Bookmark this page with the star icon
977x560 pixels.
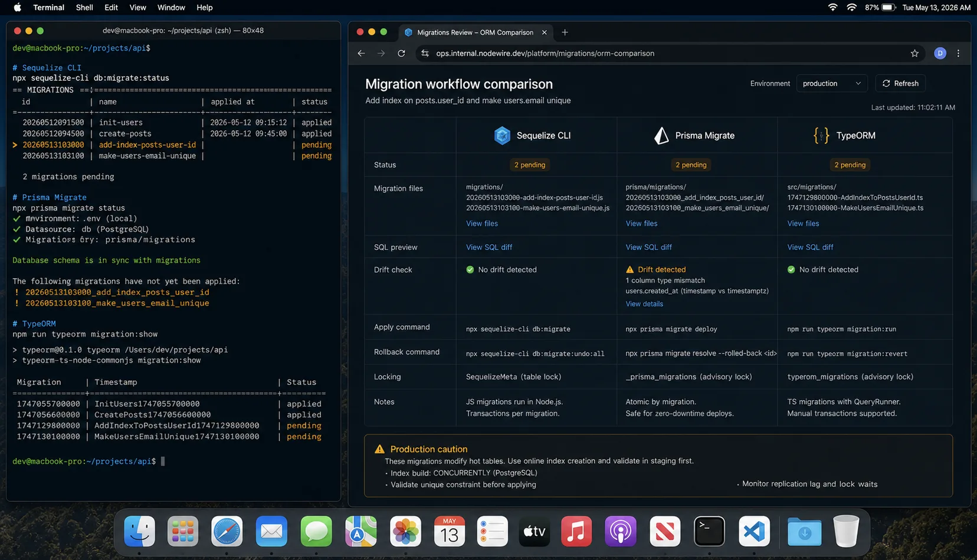click(x=914, y=53)
